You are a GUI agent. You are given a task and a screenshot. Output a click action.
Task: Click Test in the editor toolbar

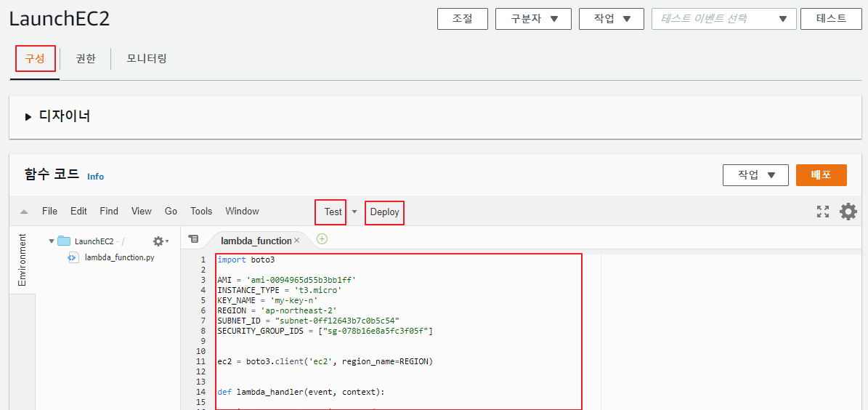point(333,212)
